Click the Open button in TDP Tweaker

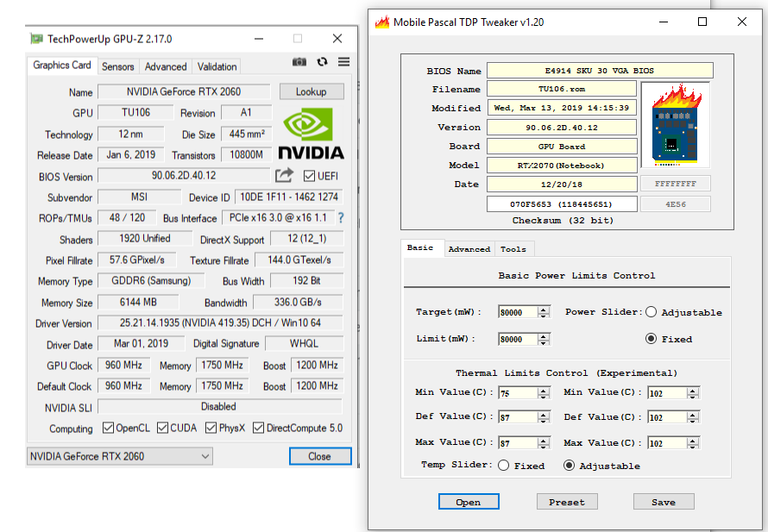tap(469, 502)
